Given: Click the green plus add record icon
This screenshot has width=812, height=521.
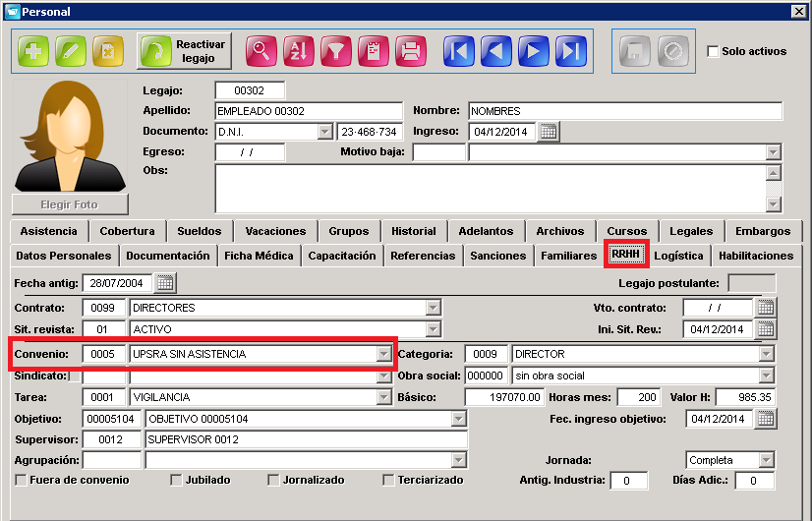Looking at the screenshot, I should pyautogui.click(x=33, y=51).
